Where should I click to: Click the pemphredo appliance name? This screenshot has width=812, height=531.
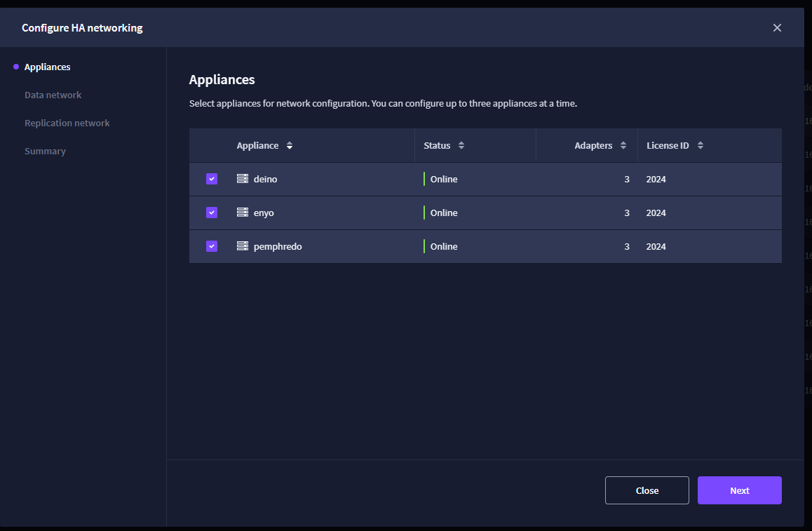278,247
